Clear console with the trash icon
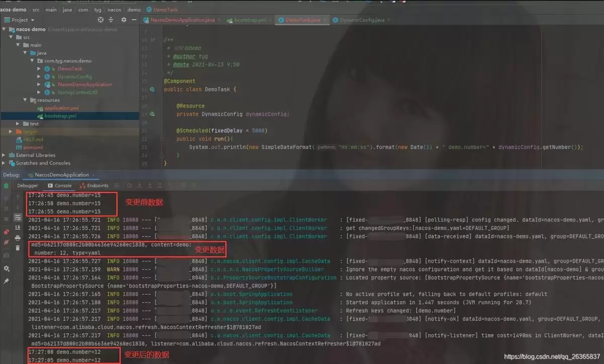This screenshot has height=364, width=604. pyautogui.click(x=18, y=248)
